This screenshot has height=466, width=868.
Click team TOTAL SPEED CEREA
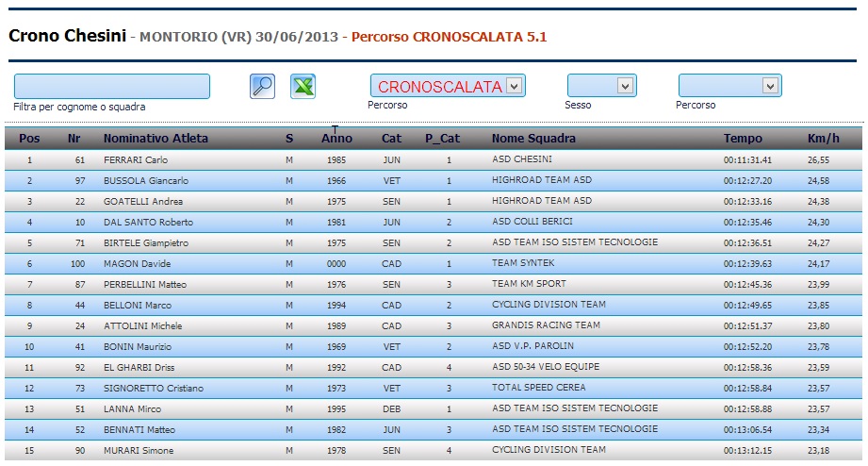539,388
